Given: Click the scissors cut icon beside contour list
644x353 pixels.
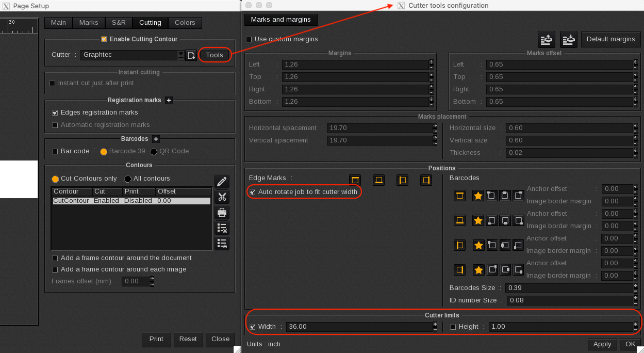Looking at the screenshot, I should (x=222, y=197).
